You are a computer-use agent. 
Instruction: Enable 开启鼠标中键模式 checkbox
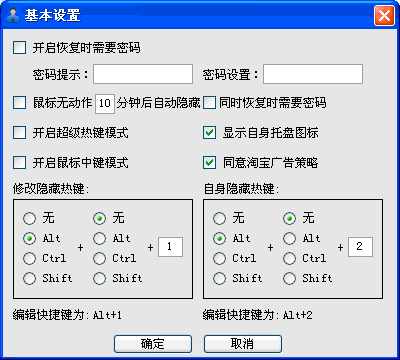tap(19, 163)
